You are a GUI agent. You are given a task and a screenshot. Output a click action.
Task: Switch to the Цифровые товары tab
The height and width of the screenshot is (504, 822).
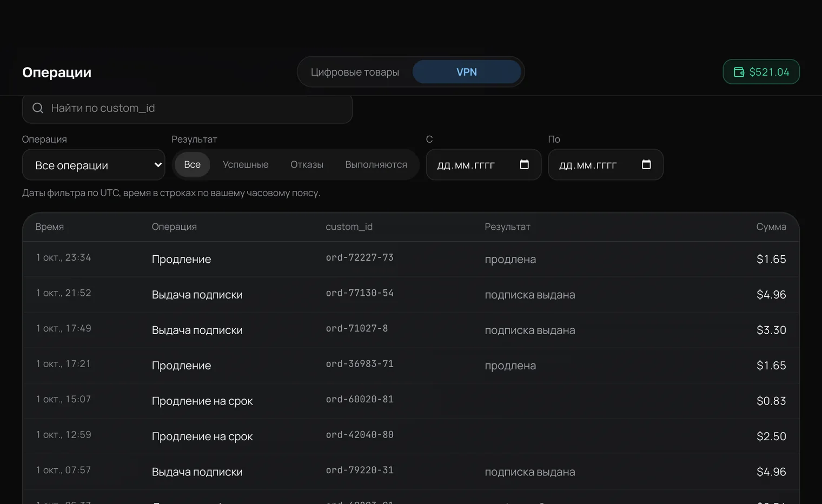point(355,72)
